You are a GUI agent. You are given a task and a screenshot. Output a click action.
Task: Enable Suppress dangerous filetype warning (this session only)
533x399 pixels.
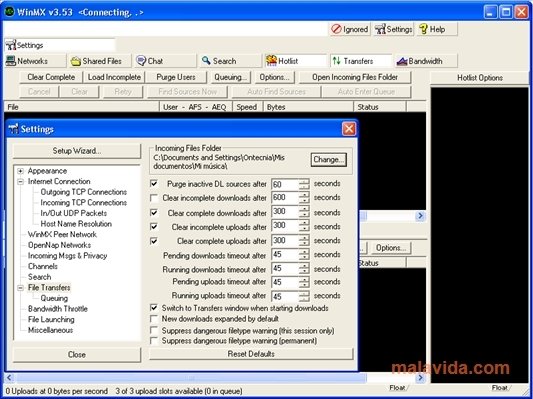[154, 330]
